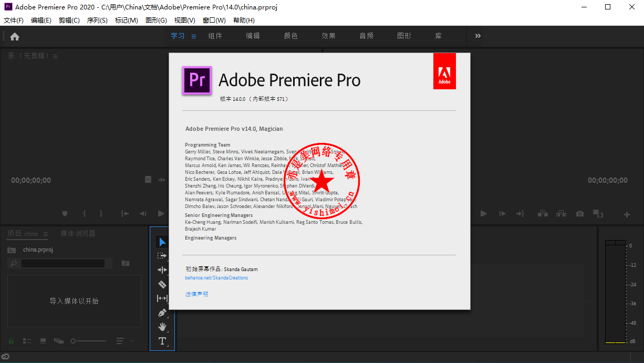Click Step Forward one frame in Program monitor
The image size is (644, 363).
(502, 214)
